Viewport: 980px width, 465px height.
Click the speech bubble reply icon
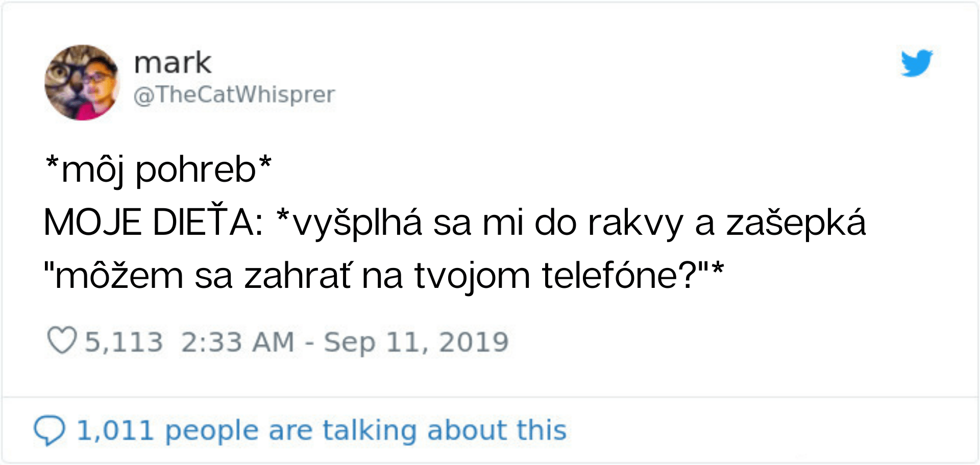49,430
